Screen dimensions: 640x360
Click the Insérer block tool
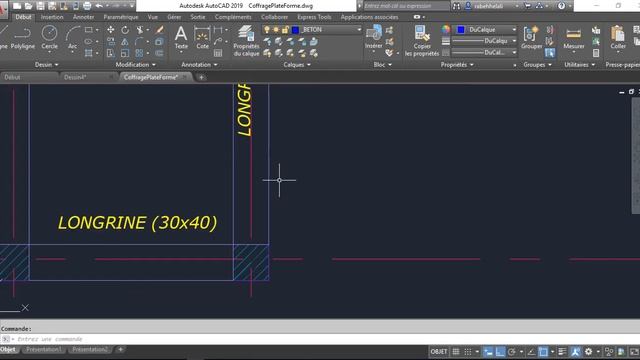[373, 37]
